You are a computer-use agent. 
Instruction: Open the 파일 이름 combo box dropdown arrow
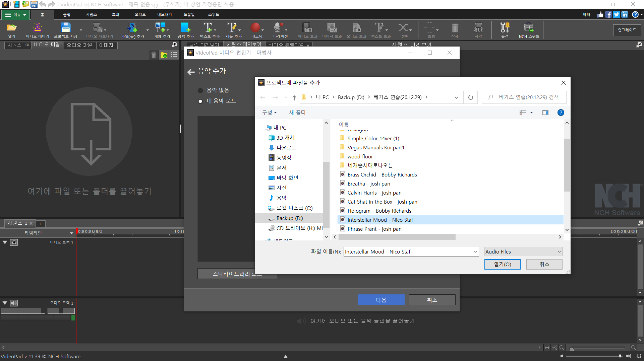tap(475, 252)
